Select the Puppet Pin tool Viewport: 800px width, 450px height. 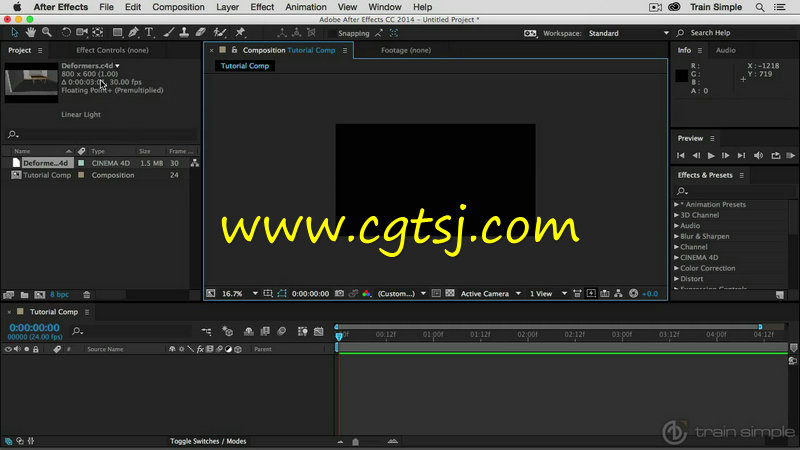[240, 33]
